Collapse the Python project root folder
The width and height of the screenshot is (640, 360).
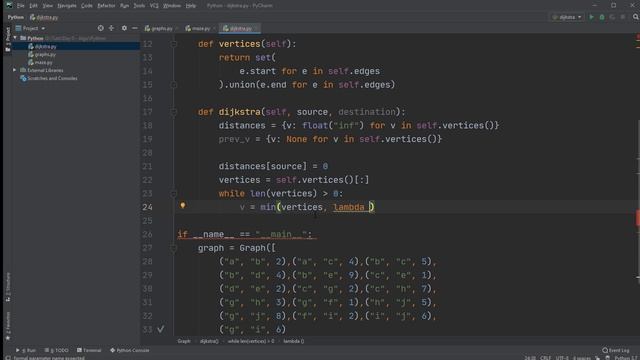pyautogui.click(x=15, y=38)
